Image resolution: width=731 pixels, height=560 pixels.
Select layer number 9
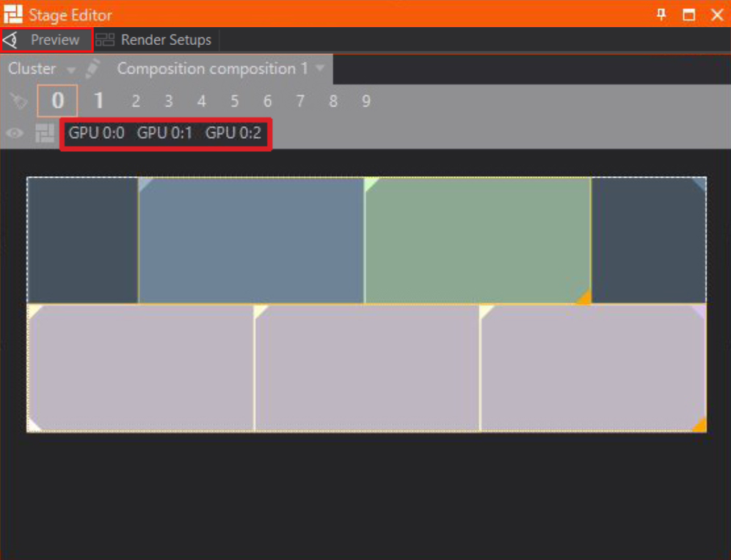point(365,101)
